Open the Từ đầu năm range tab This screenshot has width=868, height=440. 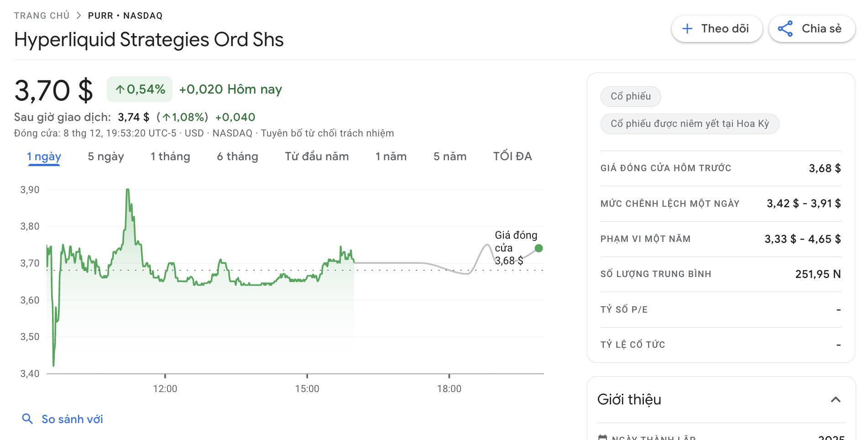pos(317,157)
